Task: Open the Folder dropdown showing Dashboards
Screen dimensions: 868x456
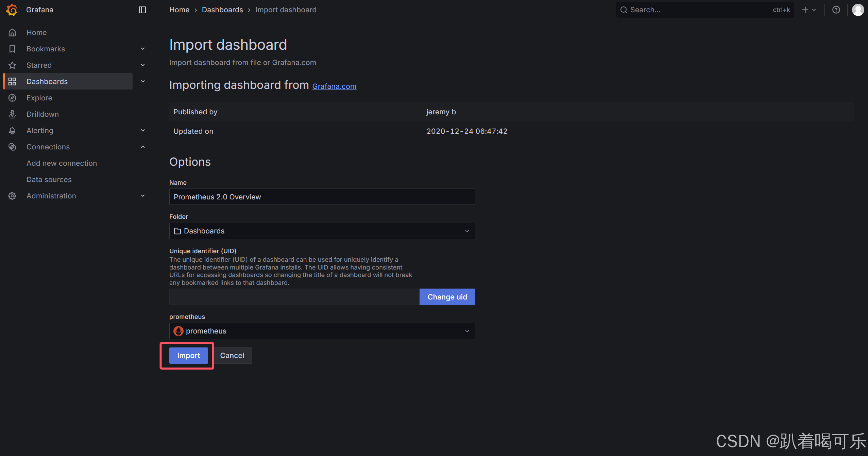Action: click(x=322, y=231)
